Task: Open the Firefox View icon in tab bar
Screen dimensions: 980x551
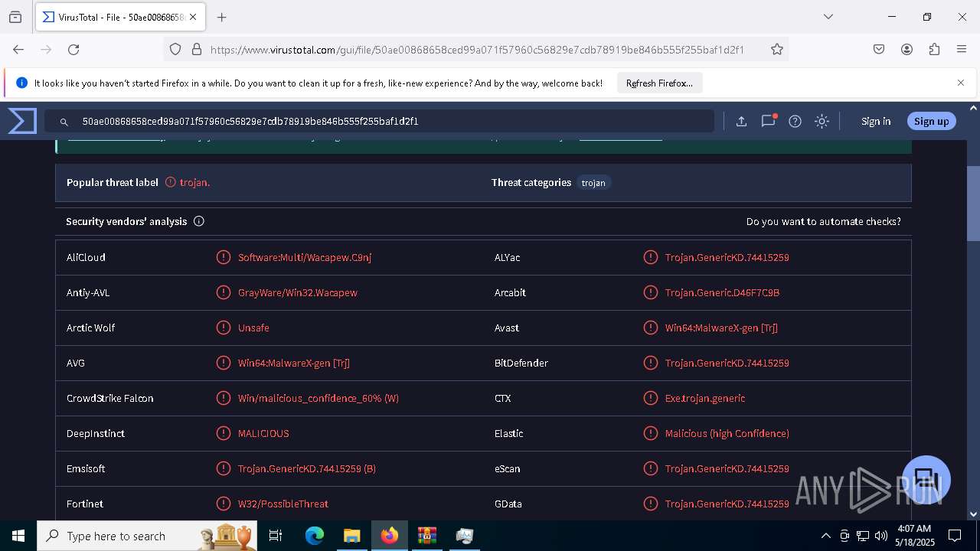Action: [15, 17]
